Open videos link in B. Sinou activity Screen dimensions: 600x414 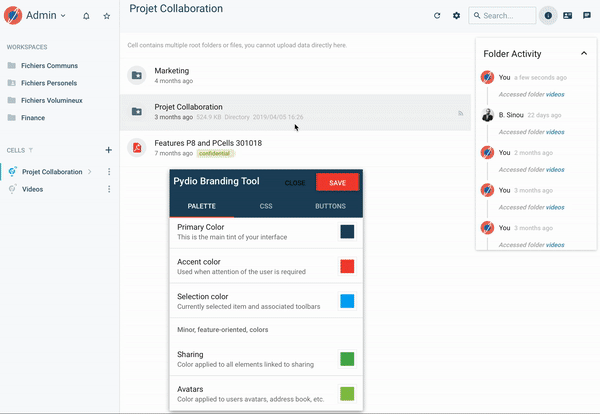click(x=555, y=132)
